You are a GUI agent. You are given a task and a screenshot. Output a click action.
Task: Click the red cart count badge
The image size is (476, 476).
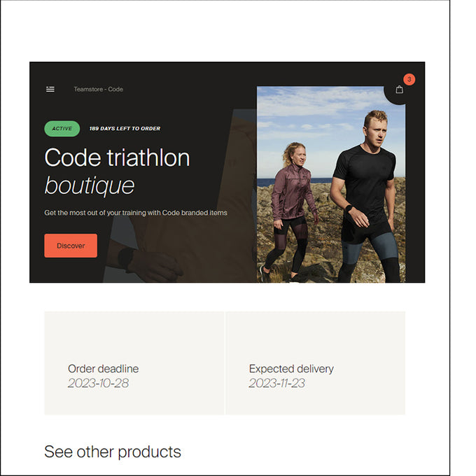[409, 80]
